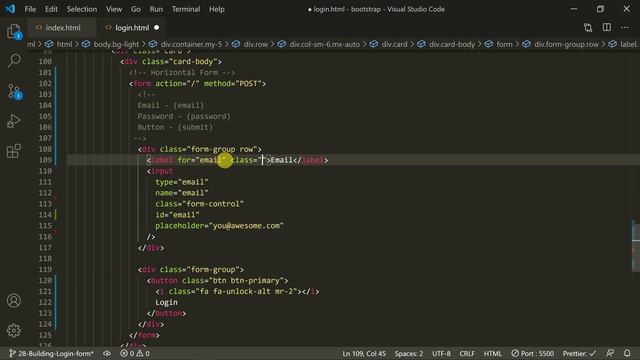
Task: Select html in breadcrumb
Action: [x=64, y=44]
